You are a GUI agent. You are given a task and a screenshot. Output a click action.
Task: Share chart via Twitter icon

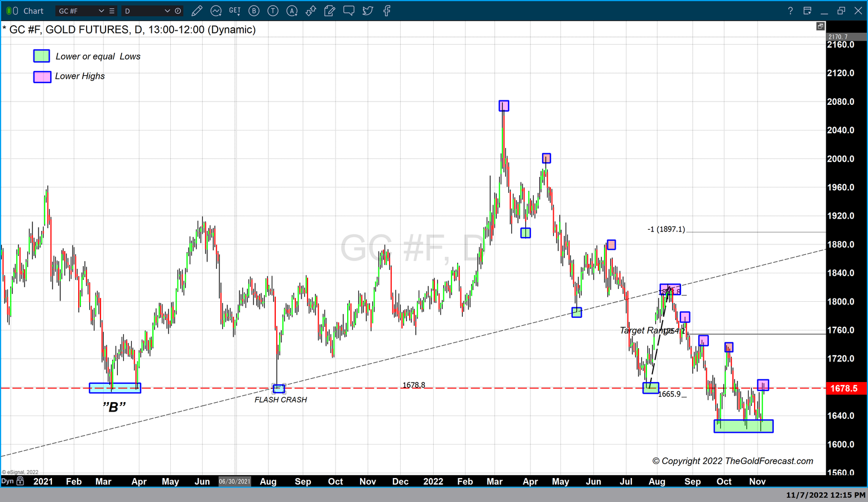pos(368,11)
